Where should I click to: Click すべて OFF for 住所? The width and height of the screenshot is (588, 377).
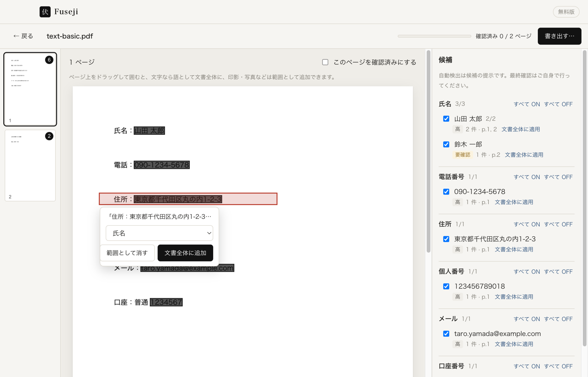pyautogui.click(x=558, y=224)
